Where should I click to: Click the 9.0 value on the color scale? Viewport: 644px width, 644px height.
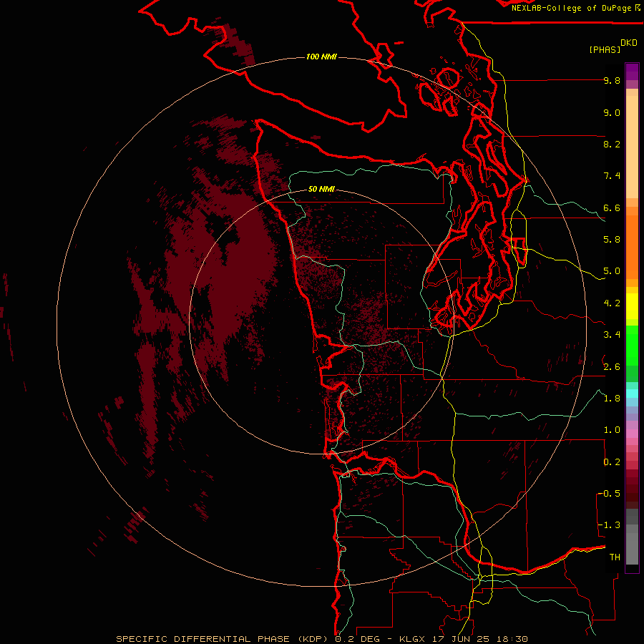(612, 112)
